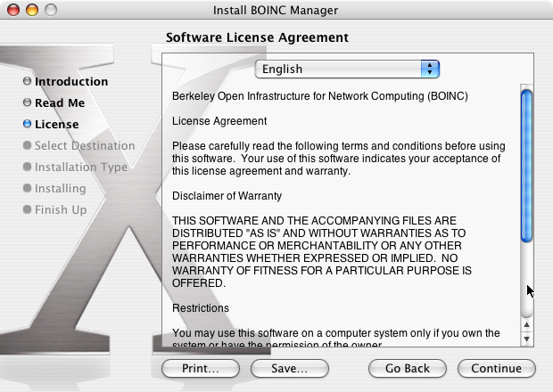Open the English language dropdown
Viewport: 553px width, 392px height.
pyautogui.click(x=347, y=69)
